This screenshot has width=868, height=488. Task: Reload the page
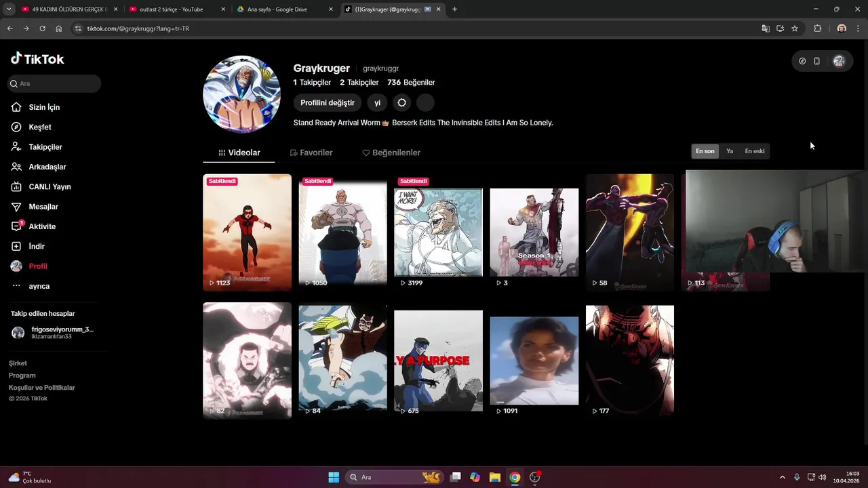(x=42, y=28)
